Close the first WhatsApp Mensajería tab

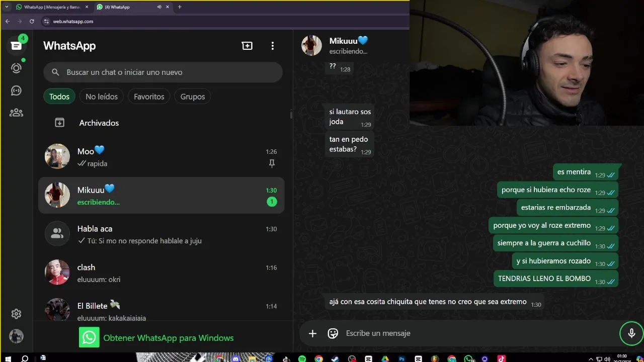[x=87, y=7]
